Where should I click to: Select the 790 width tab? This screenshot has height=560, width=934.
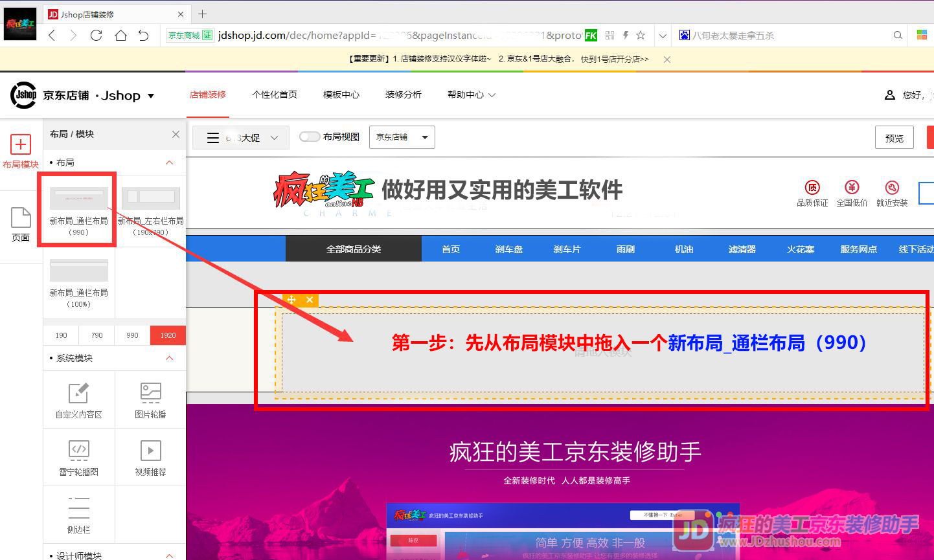97,335
